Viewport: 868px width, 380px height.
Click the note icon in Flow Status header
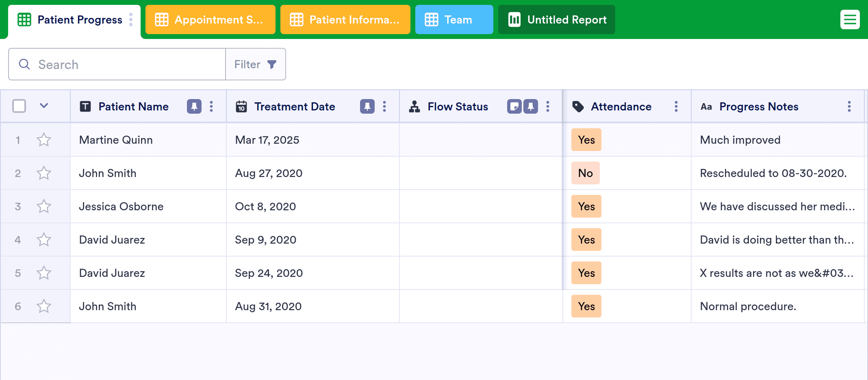514,106
